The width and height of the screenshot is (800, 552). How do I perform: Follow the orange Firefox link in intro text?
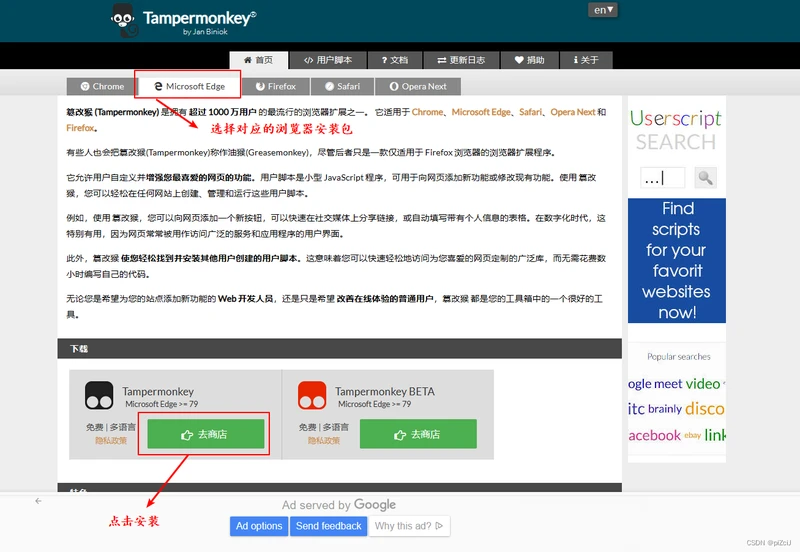click(80, 128)
